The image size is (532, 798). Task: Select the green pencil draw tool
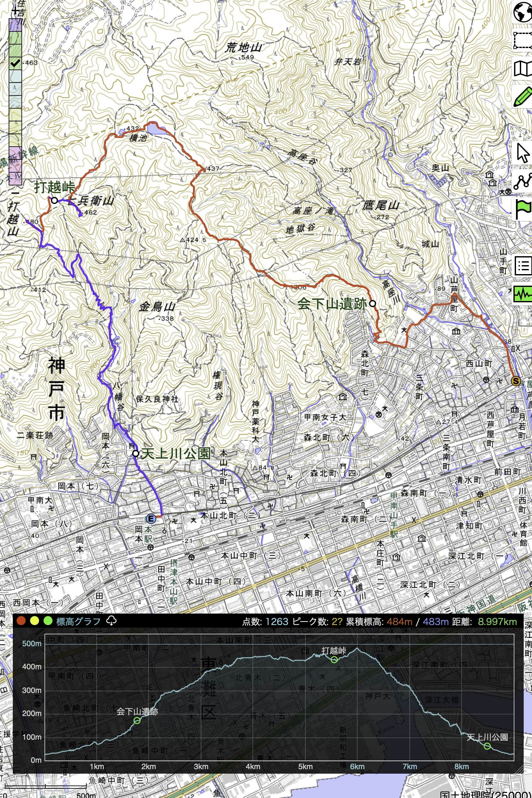pos(523,97)
